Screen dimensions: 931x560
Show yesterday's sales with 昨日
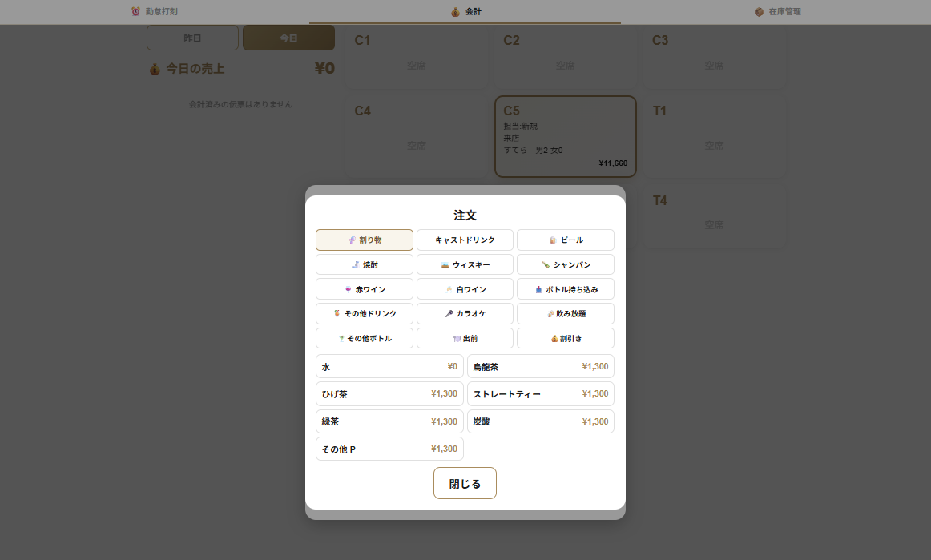coord(192,38)
